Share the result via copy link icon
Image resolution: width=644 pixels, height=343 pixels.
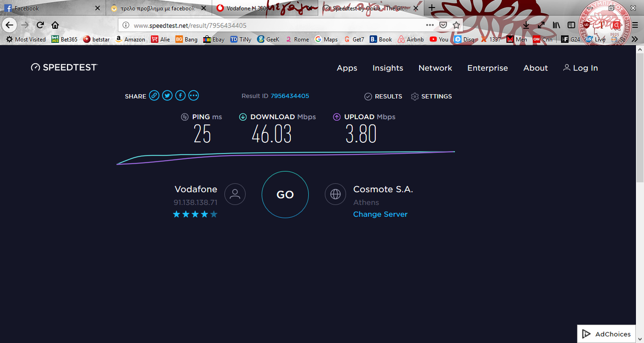[x=154, y=96]
